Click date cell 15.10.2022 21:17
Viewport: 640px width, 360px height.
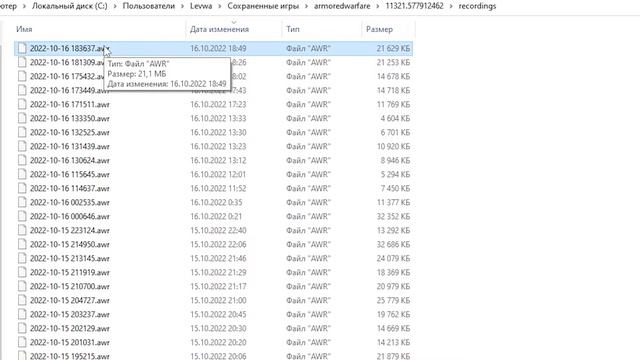coord(218,287)
